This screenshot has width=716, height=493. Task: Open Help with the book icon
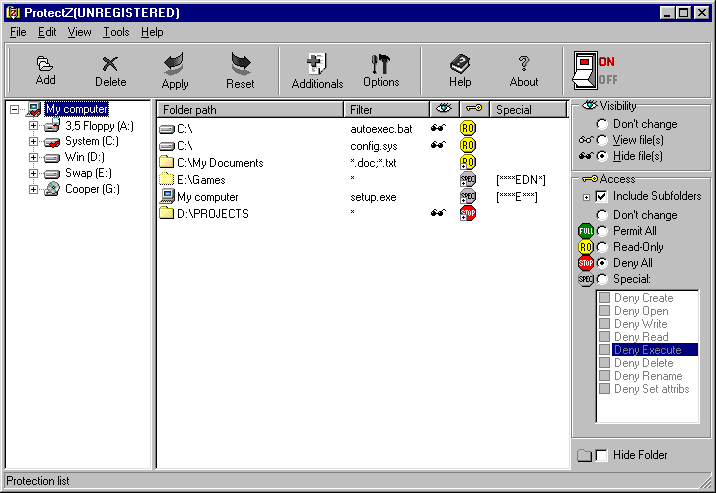click(x=460, y=70)
